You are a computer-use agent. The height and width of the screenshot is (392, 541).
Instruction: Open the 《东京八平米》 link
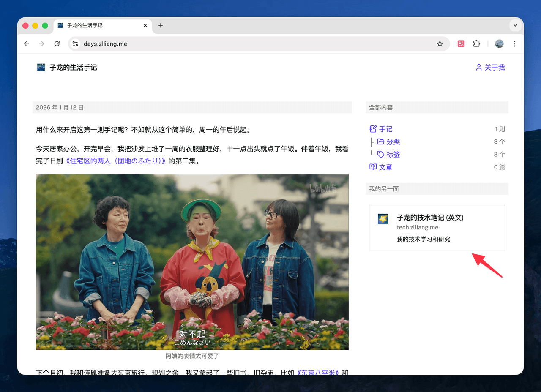pyautogui.click(x=318, y=373)
